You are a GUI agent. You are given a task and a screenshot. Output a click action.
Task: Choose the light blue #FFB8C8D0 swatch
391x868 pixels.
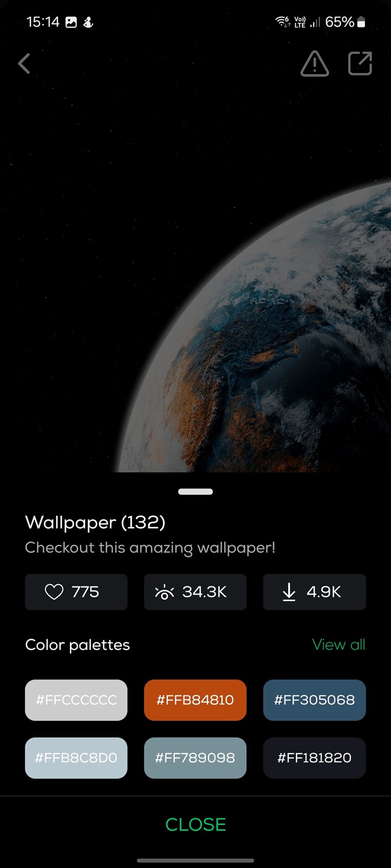pos(76,758)
